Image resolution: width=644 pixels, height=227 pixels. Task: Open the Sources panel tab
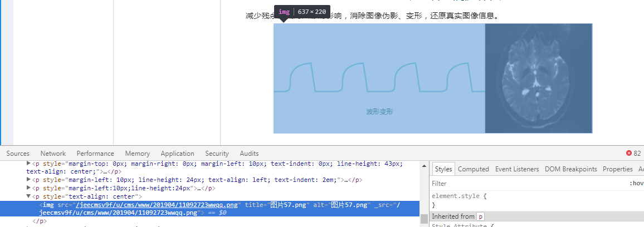coord(18,154)
